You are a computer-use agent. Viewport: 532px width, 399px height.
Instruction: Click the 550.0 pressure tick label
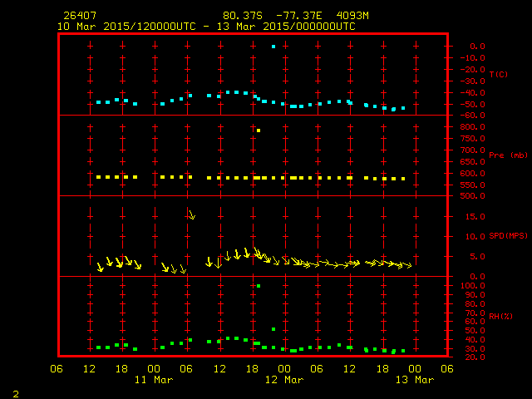(473, 185)
